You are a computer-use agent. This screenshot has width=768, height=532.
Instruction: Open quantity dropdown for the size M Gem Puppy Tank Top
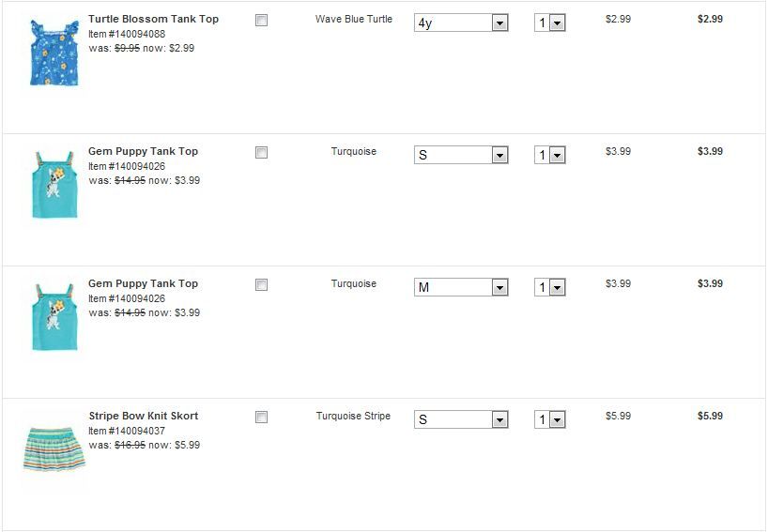point(550,287)
